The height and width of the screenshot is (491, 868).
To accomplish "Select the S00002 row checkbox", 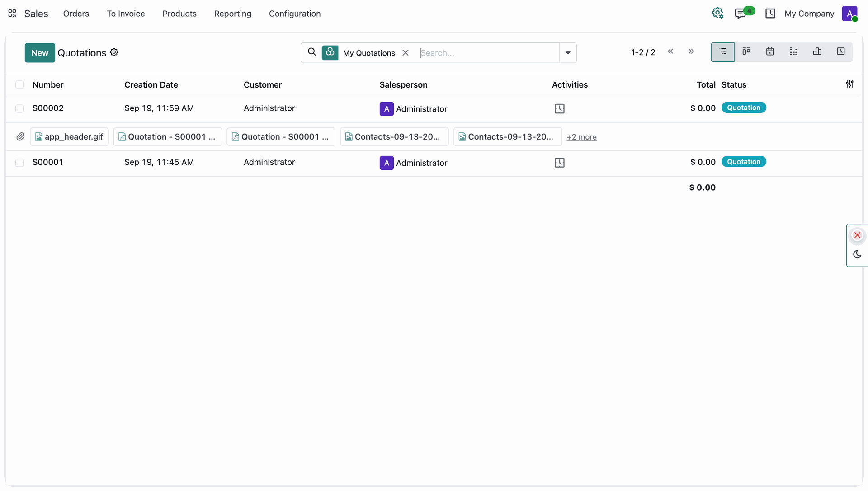I will 19,108.
